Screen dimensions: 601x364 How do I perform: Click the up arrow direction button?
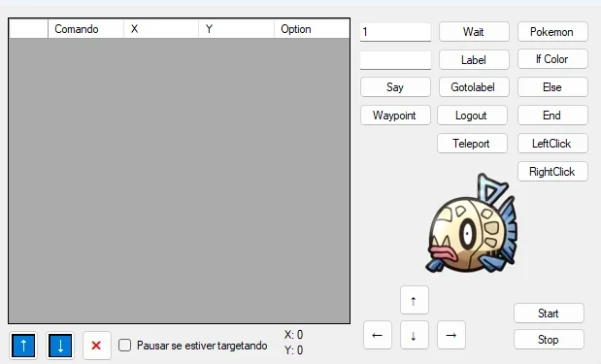tap(414, 300)
